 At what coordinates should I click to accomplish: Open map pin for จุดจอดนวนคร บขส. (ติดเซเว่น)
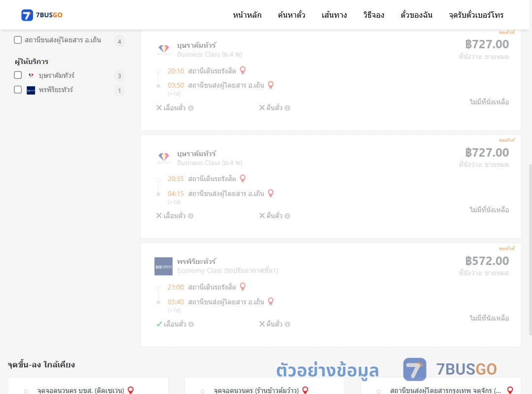(x=131, y=390)
